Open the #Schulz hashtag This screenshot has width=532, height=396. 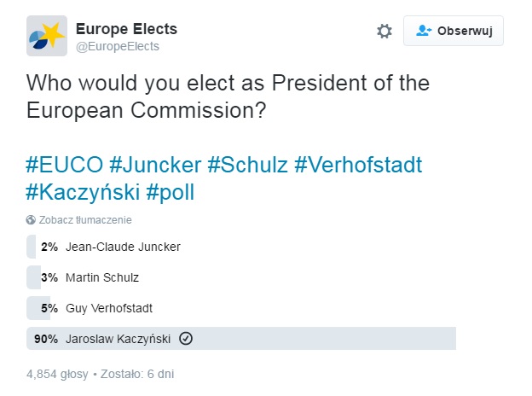248,165
